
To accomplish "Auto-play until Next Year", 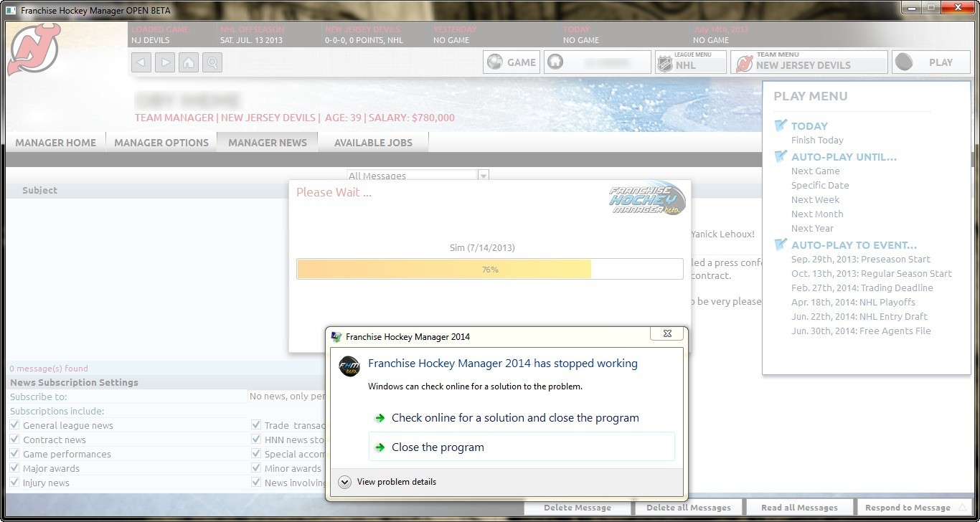I will click(812, 228).
